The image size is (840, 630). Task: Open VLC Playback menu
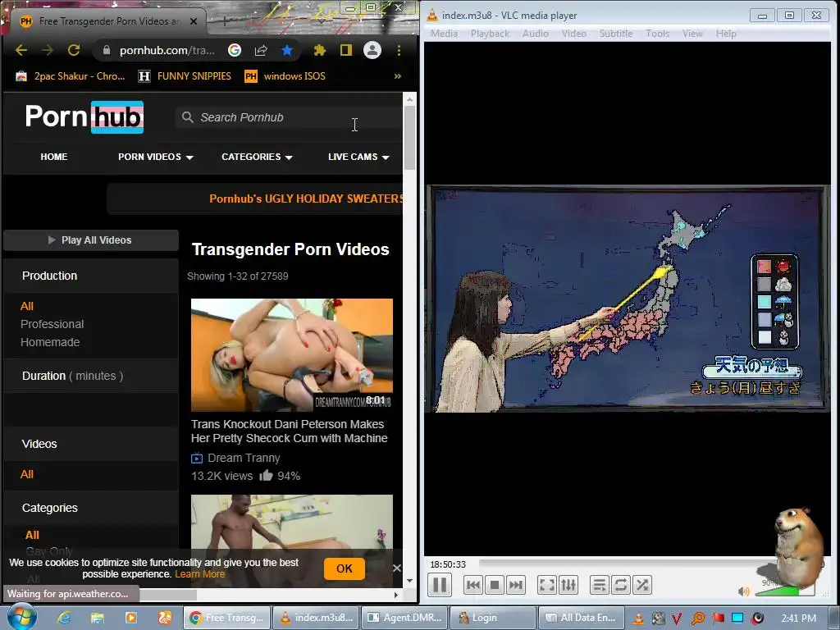[x=490, y=33]
